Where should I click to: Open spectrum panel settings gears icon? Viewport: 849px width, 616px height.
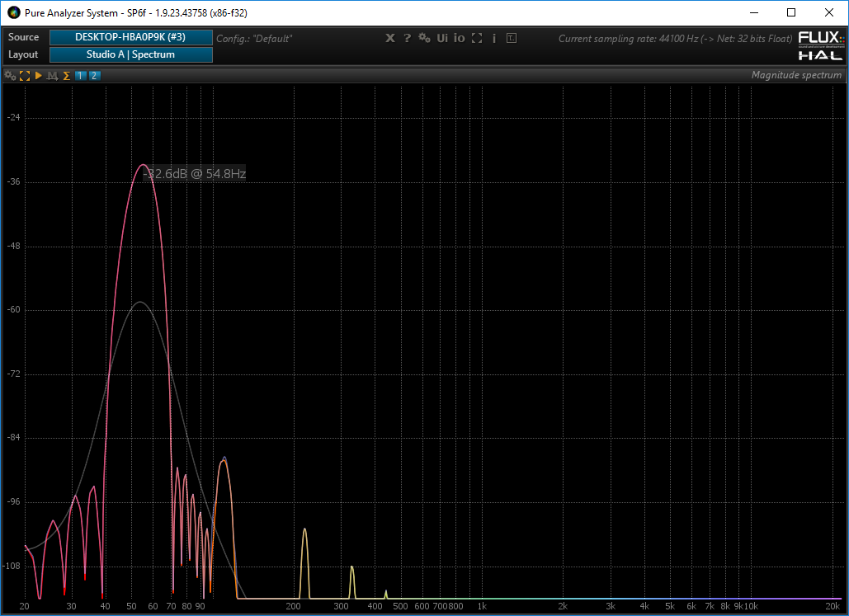[x=10, y=76]
